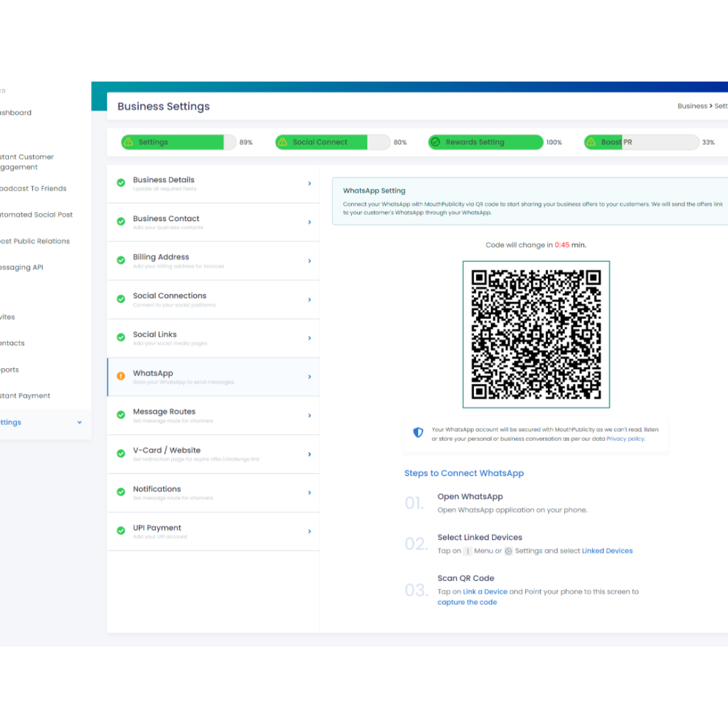
Task: Collapse the Settings sidebar dropdown arrow
Action: point(80,423)
